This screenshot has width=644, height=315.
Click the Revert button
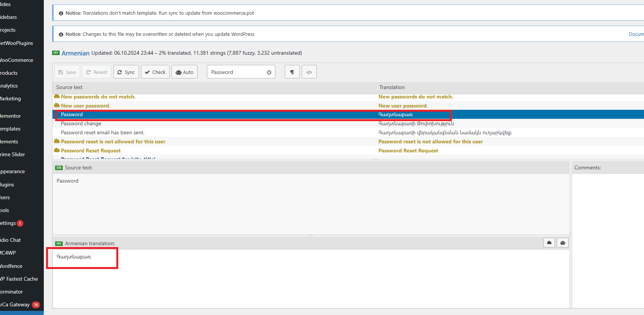(x=97, y=72)
